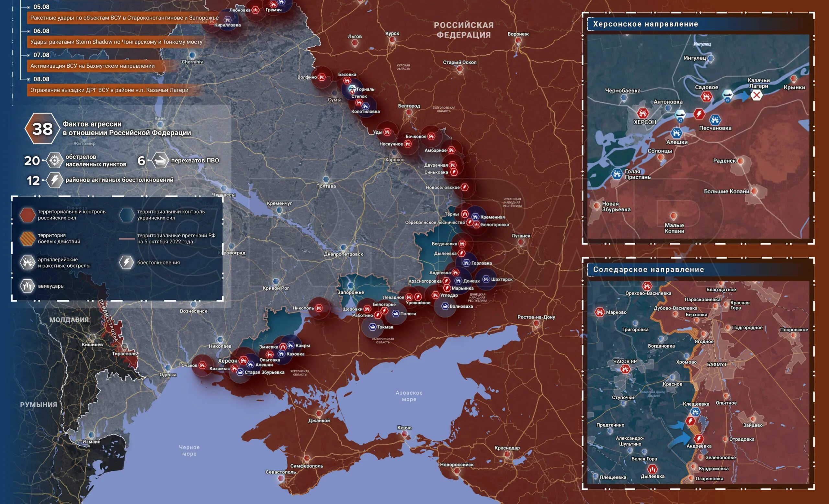Click the red hexagon swatch for Russian territorial control
The height and width of the screenshot is (504, 829).
(x=28, y=215)
